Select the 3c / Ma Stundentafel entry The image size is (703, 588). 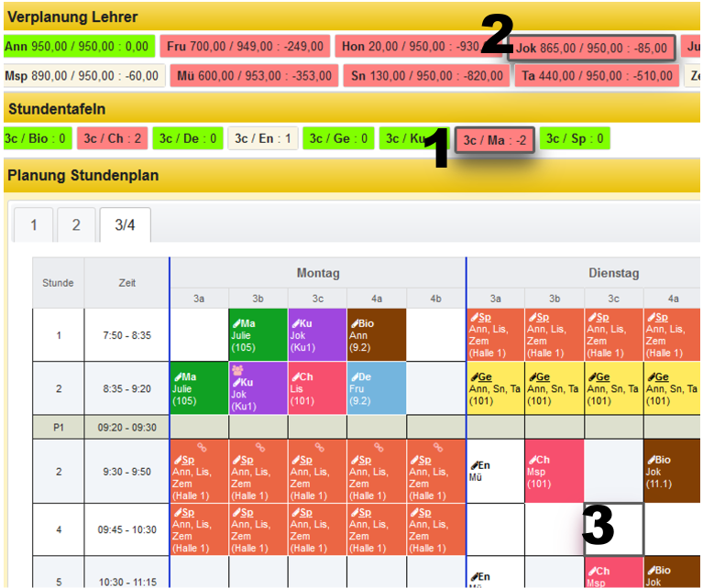(x=495, y=139)
